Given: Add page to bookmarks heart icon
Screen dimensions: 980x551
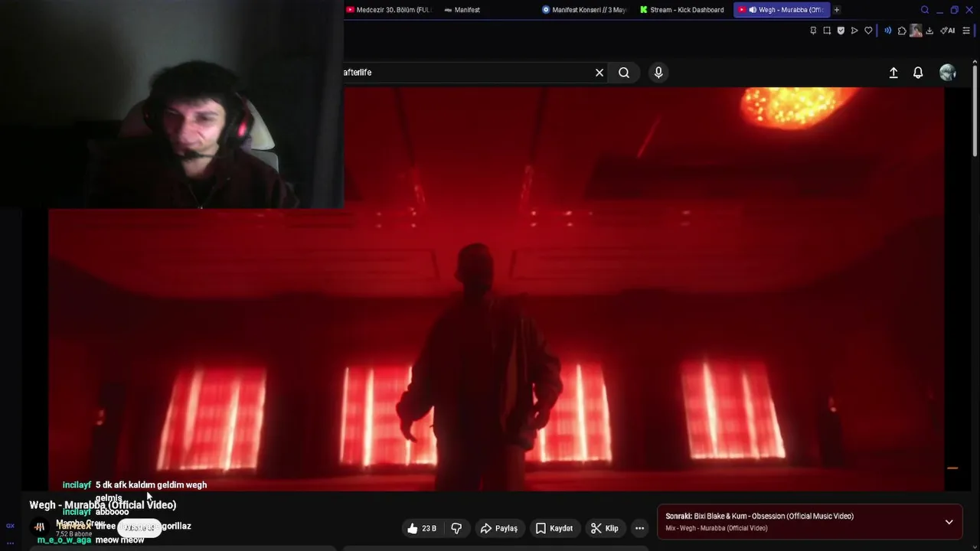Looking at the screenshot, I should click(868, 31).
